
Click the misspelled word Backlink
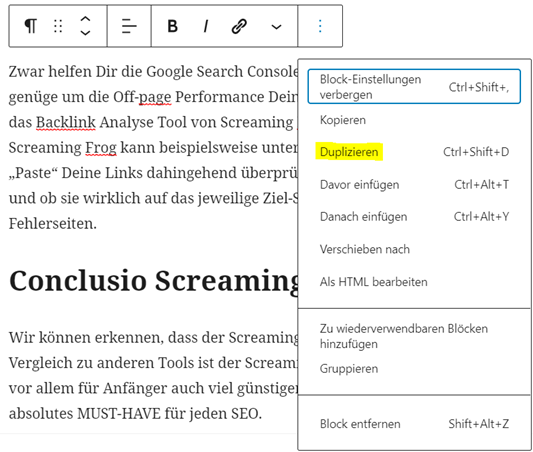pos(66,122)
